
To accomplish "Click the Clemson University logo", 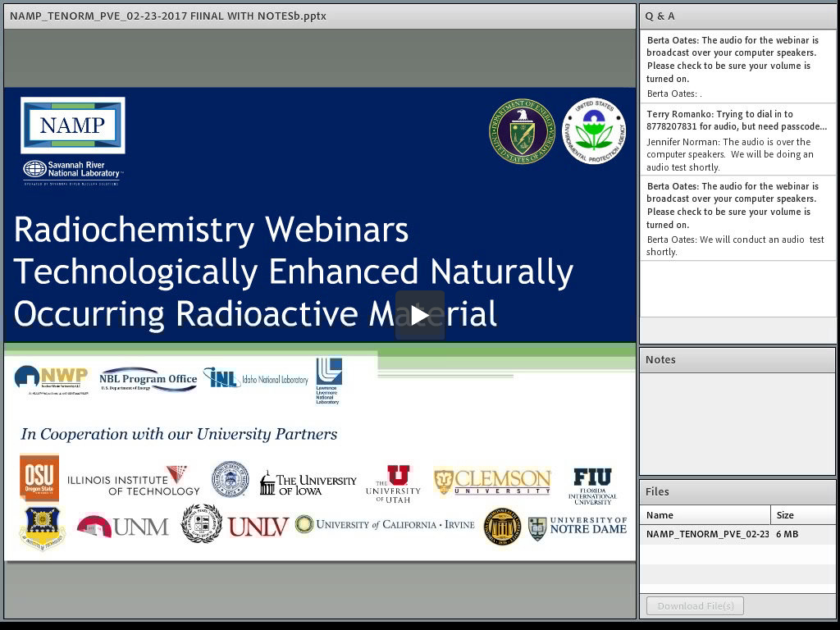I will tap(492, 482).
